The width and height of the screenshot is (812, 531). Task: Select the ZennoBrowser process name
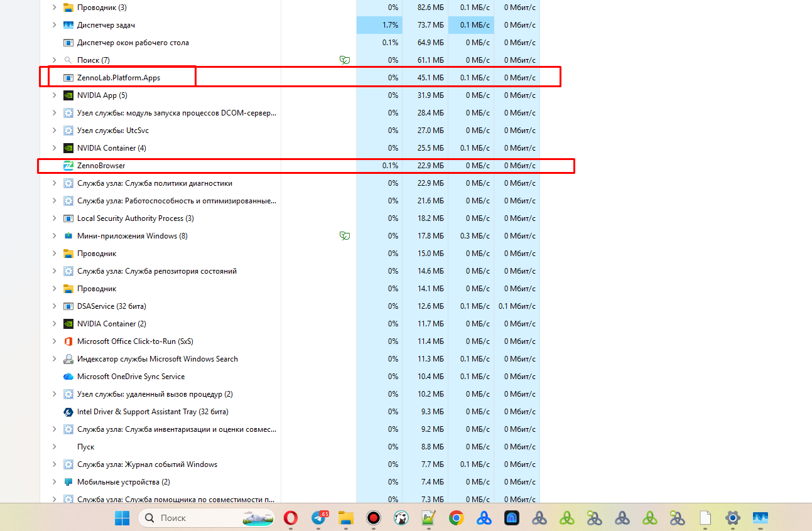[101, 166]
